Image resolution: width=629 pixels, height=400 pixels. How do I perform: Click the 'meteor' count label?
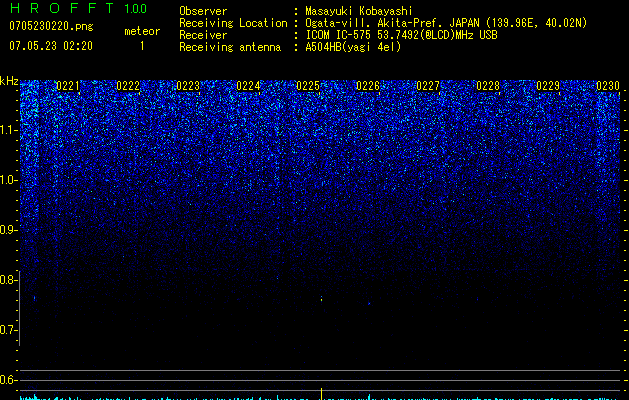[142, 31]
